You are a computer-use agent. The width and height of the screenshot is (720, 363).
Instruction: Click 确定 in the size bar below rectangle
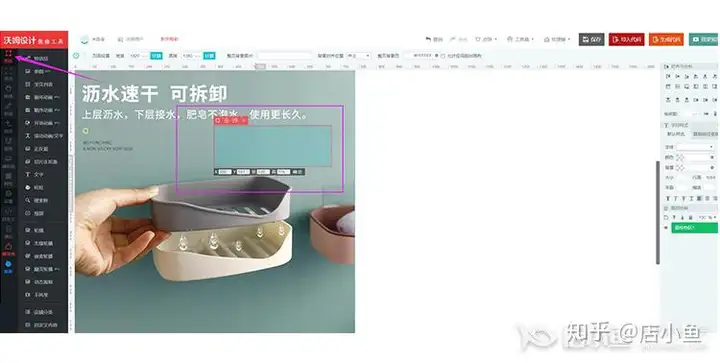tap(298, 172)
